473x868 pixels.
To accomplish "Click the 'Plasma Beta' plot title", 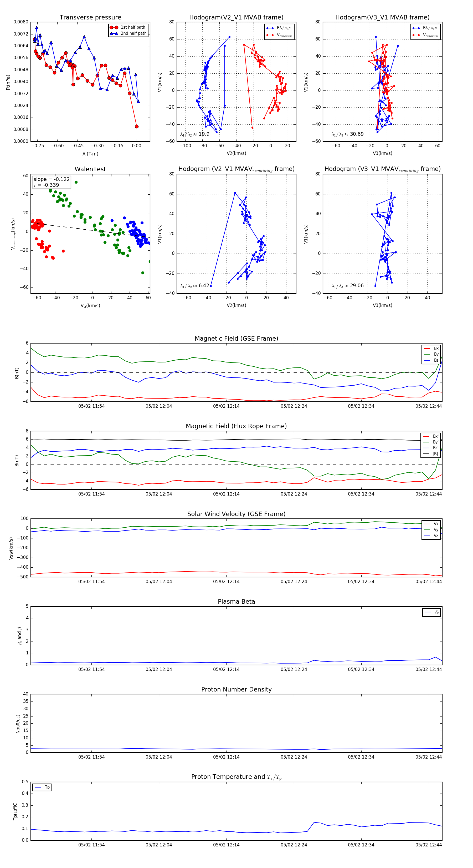I will (236, 602).
